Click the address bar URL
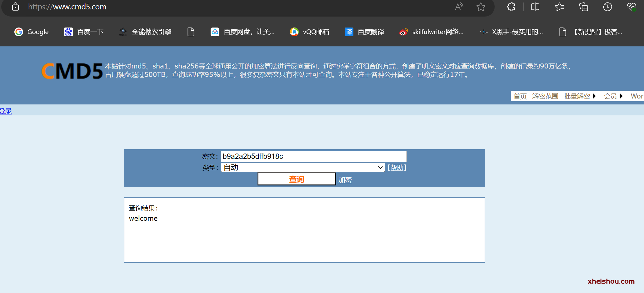 67,7
